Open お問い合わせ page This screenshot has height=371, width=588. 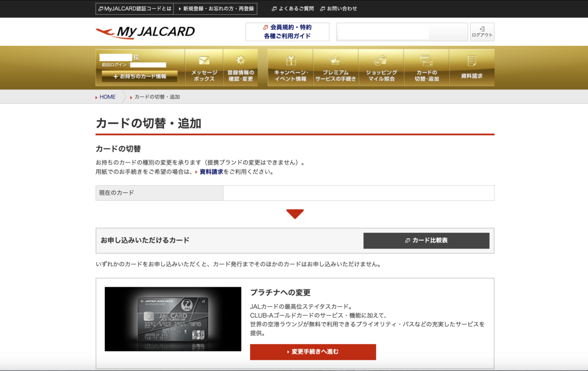tap(339, 9)
